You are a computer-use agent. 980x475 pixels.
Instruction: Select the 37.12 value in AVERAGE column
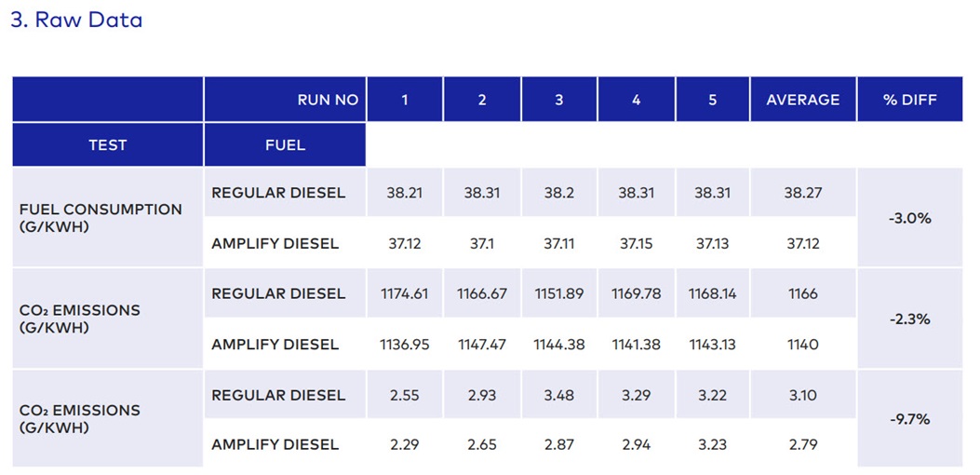pos(802,243)
